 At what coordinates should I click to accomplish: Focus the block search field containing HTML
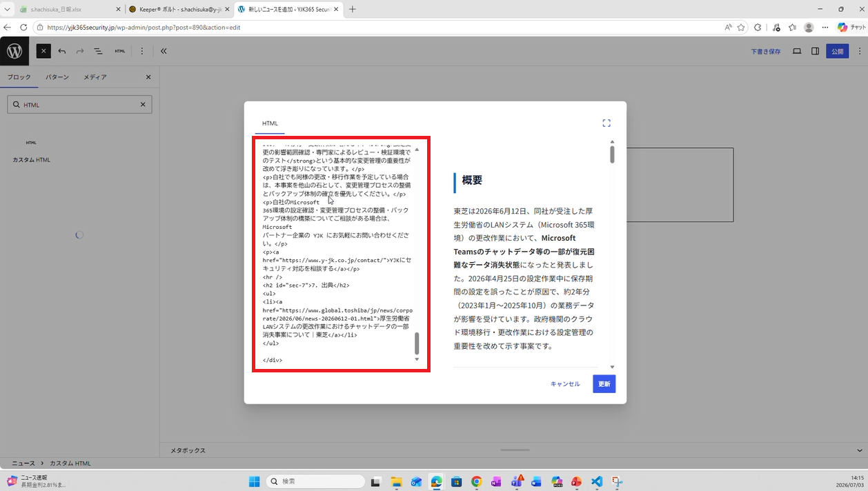coord(79,105)
